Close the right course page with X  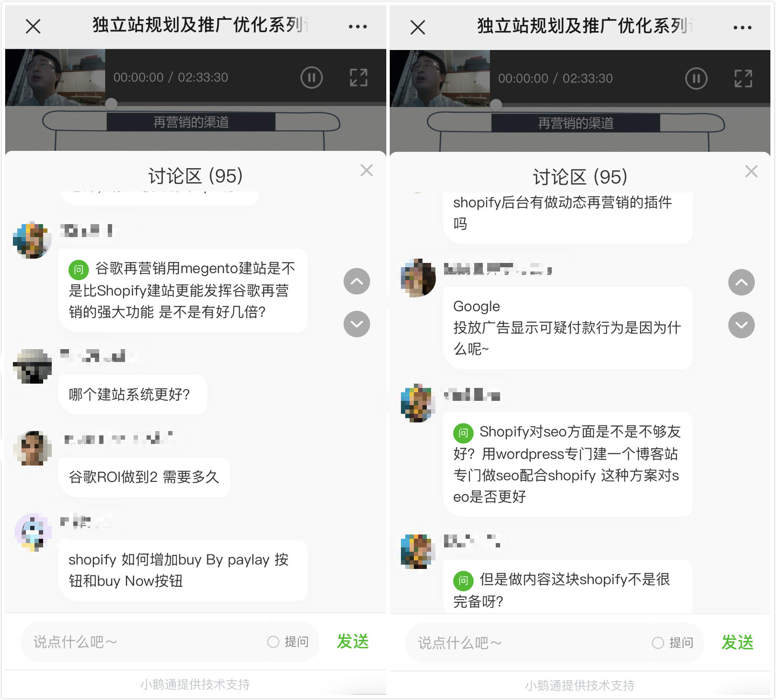coord(418,28)
